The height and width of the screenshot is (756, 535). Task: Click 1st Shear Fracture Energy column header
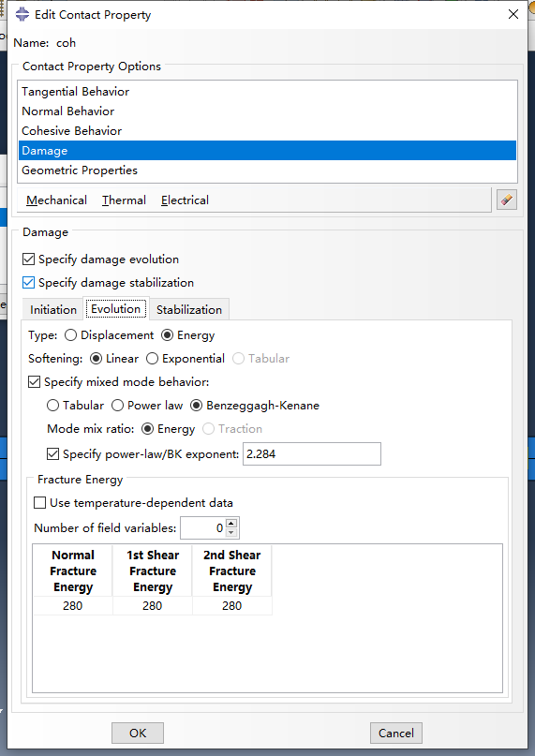(x=153, y=571)
